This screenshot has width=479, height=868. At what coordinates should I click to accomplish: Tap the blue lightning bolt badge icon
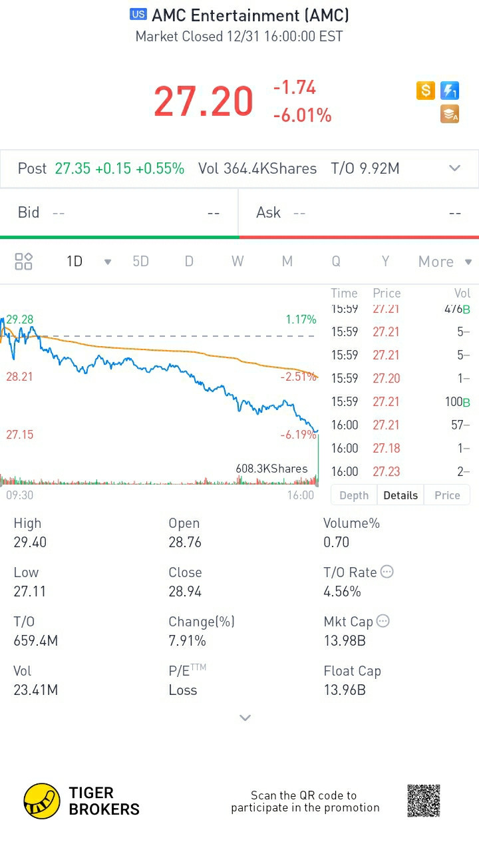pyautogui.click(x=450, y=91)
